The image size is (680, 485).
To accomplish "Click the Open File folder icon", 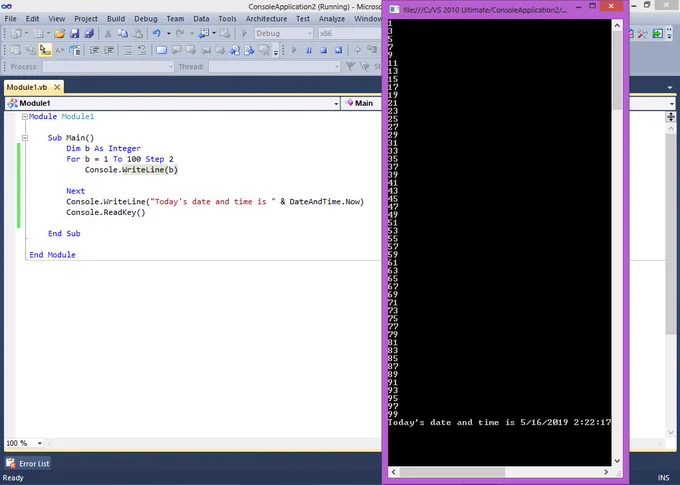I will [60, 33].
